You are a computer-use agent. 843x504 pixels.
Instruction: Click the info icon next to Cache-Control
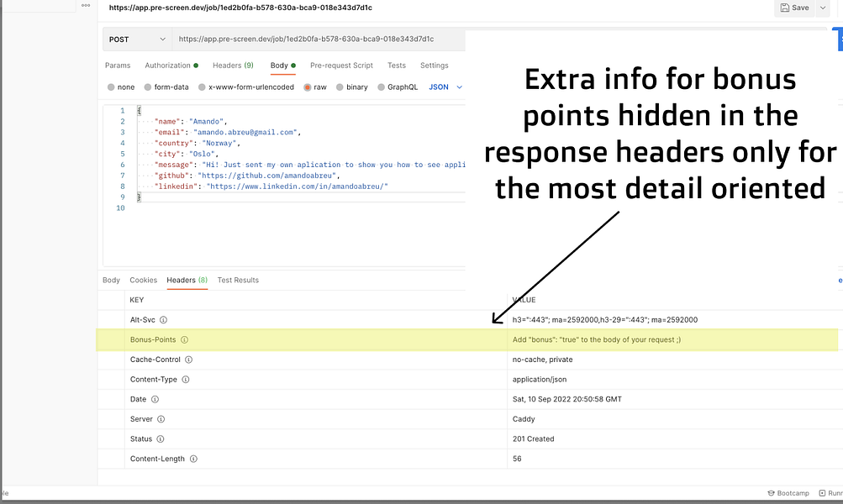pos(189,360)
